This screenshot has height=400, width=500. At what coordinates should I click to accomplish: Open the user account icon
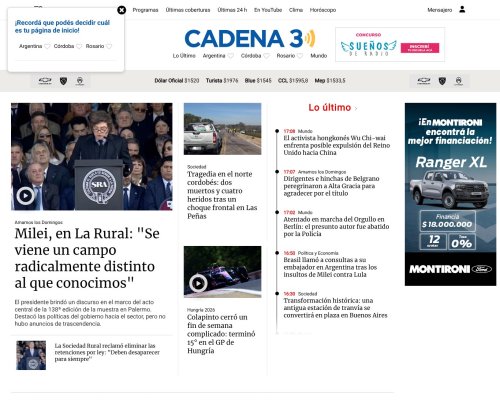[x=462, y=9]
